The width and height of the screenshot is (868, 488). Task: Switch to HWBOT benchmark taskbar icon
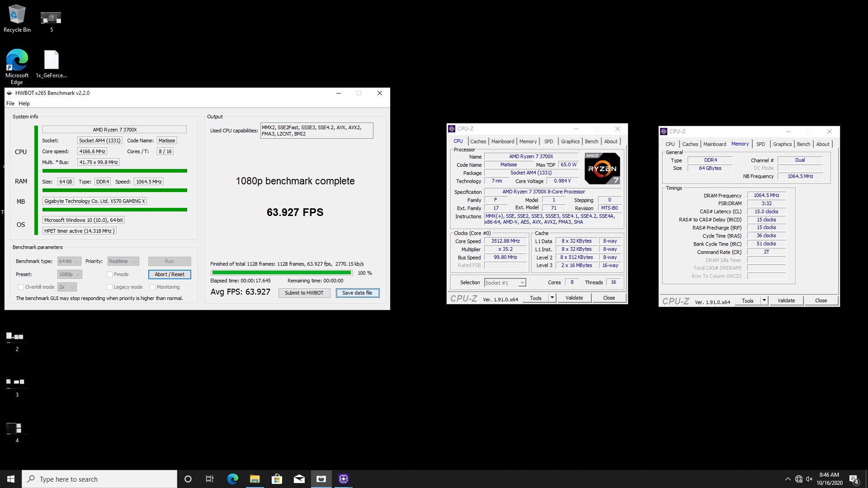321,479
